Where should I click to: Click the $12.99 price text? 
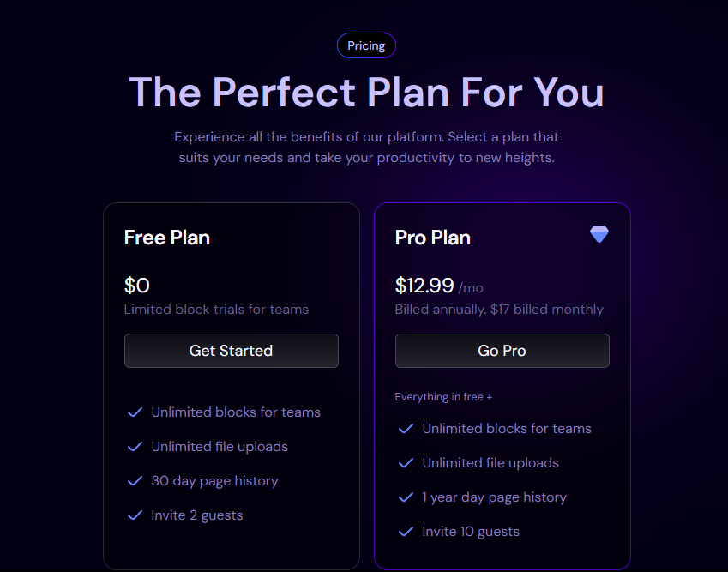click(424, 286)
